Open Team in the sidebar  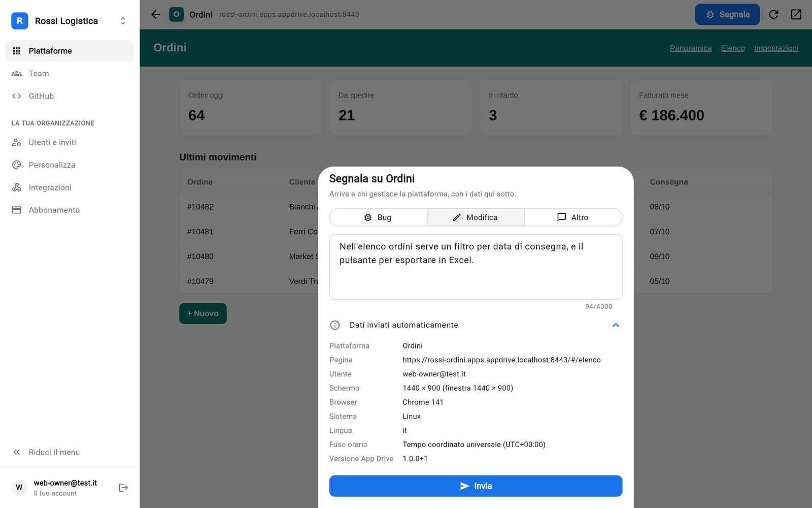(x=70, y=74)
